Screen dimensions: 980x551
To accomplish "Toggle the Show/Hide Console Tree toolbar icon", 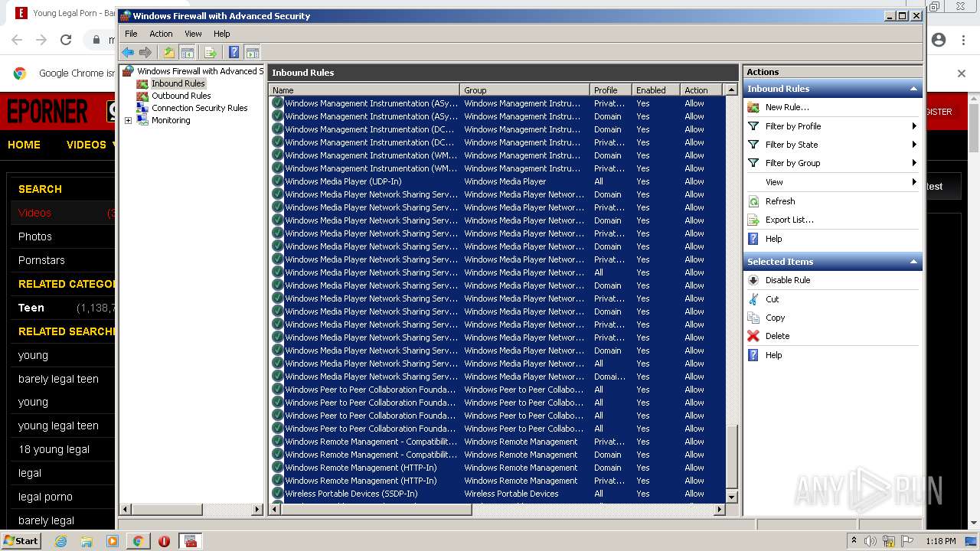I will (x=187, y=52).
